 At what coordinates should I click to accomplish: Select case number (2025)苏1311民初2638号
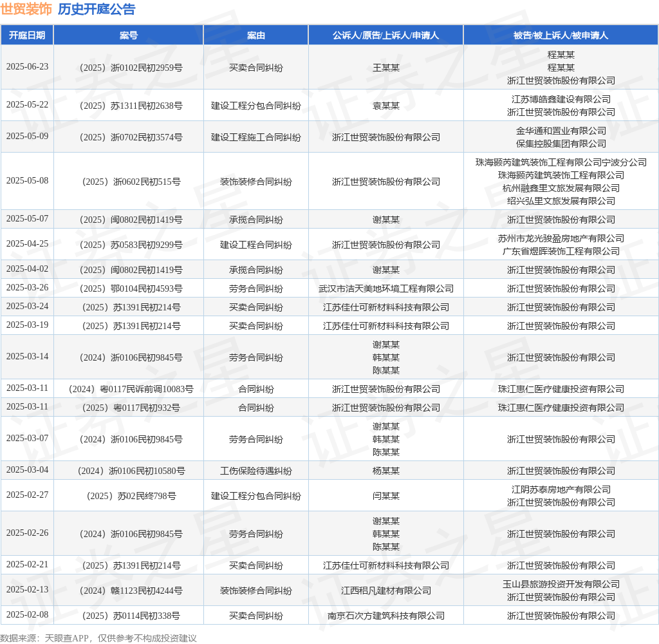[131, 106]
